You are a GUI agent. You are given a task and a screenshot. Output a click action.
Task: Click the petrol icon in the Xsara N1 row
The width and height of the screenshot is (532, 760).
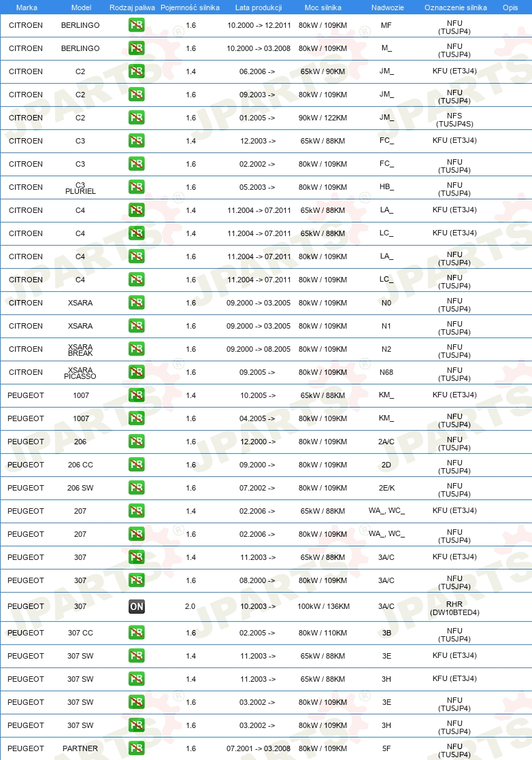point(137,326)
